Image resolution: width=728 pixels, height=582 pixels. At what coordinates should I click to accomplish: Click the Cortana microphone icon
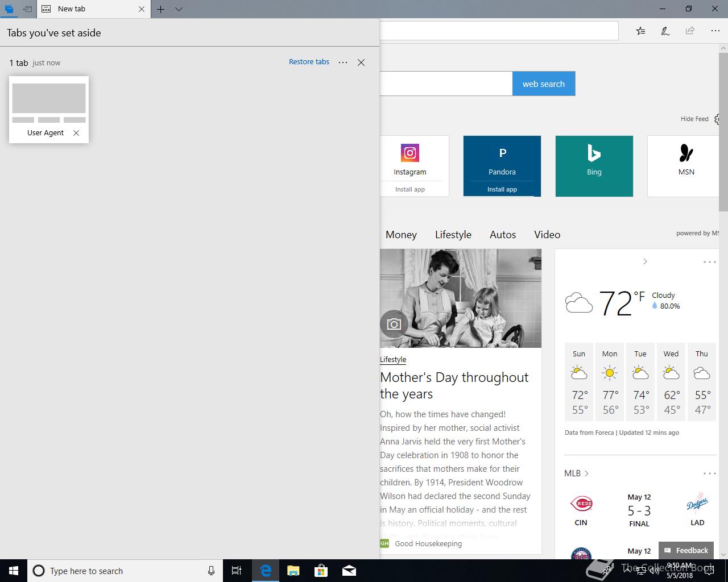pyautogui.click(x=211, y=571)
